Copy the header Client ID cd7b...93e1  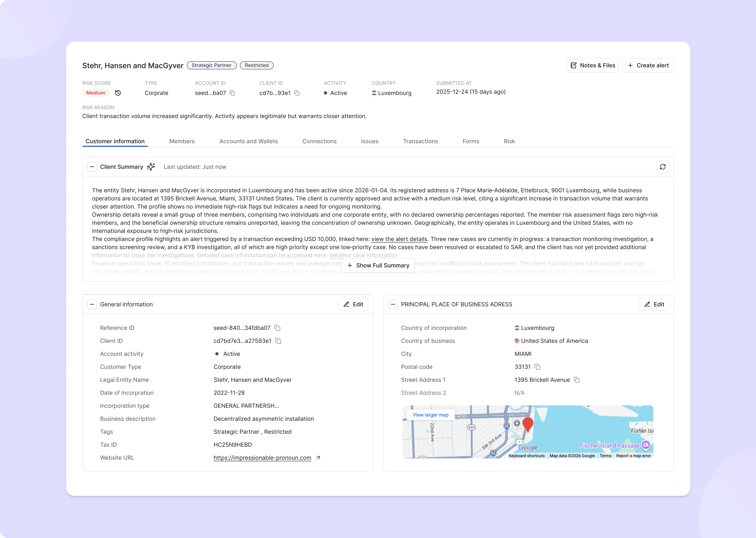tap(297, 93)
